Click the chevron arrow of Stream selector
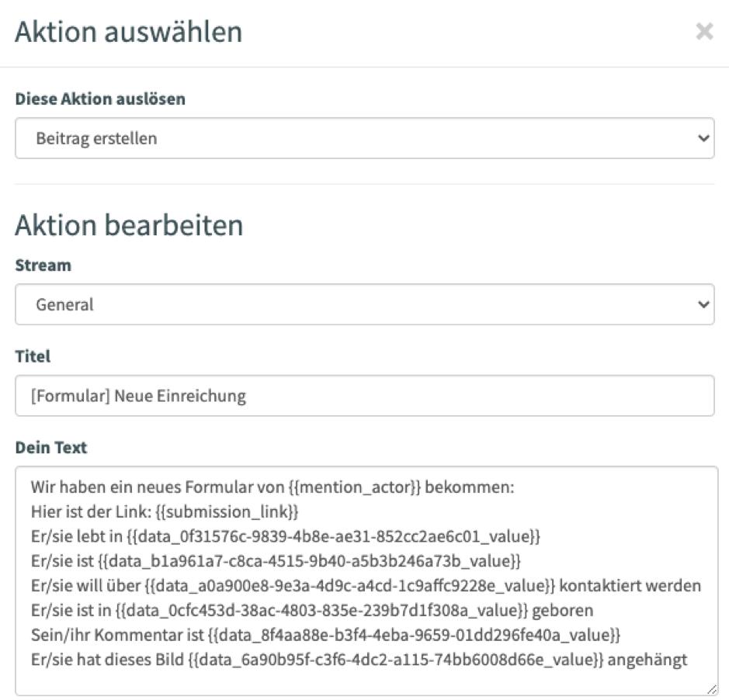 tap(703, 304)
